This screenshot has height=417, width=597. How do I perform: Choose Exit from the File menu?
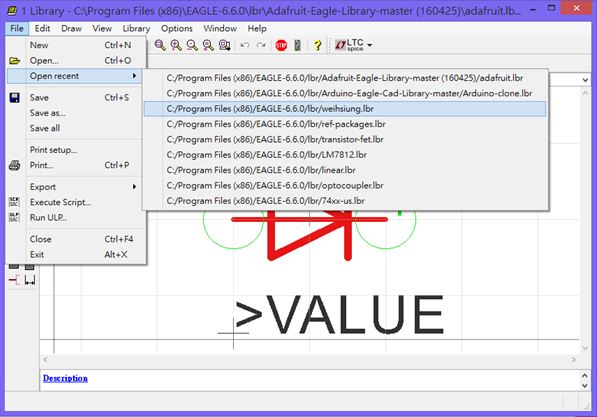(x=76, y=254)
